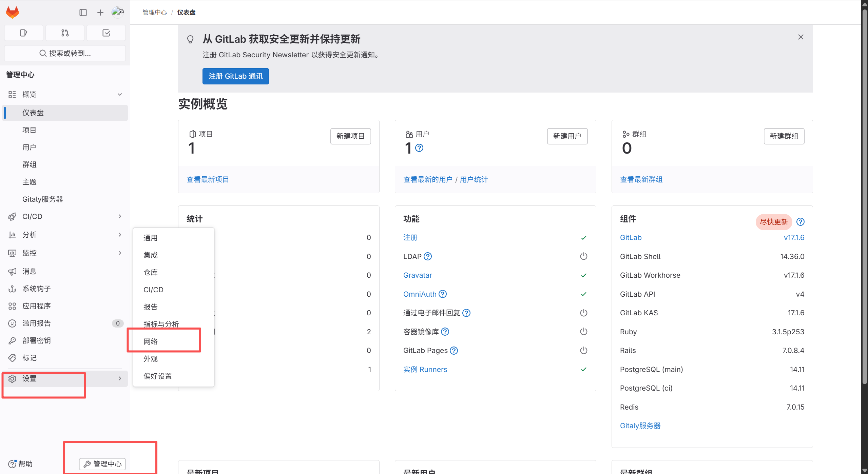
Task: Click the LDAP help question icon
Action: (428, 256)
